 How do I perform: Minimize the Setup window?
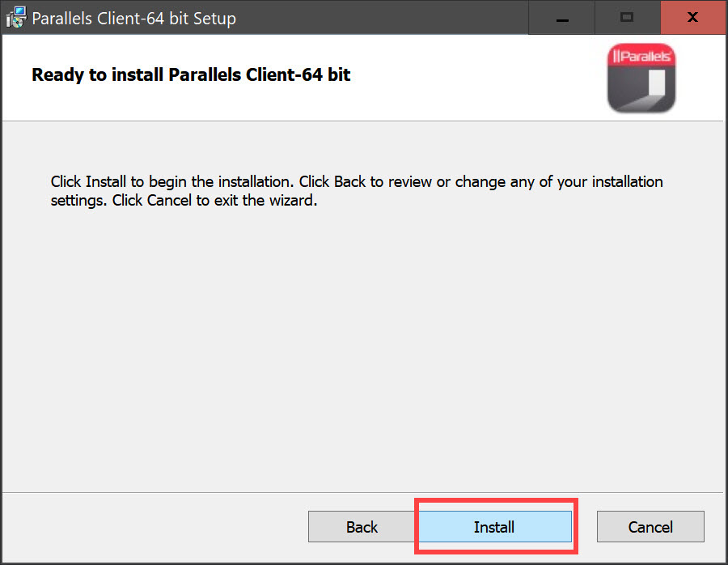click(x=561, y=18)
